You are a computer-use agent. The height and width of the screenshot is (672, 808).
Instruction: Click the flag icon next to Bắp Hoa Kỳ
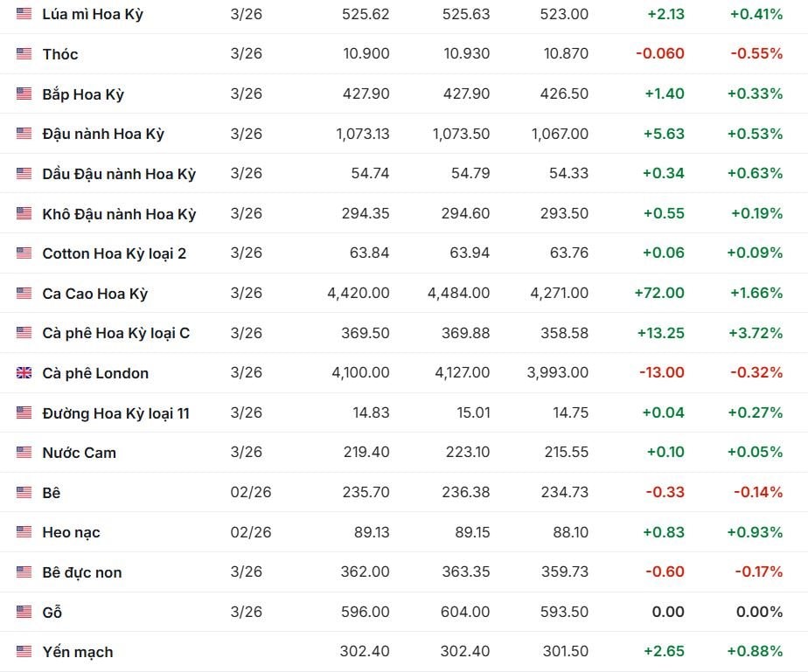[x=24, y=94]
